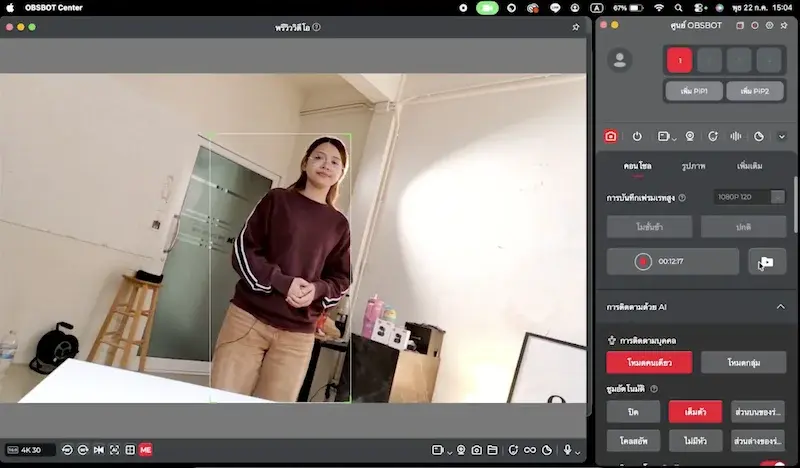This screenshot has height=468, width=800.
Task: Click the webcam icon in right panel toolbar
Action: [x=689, y=136]
